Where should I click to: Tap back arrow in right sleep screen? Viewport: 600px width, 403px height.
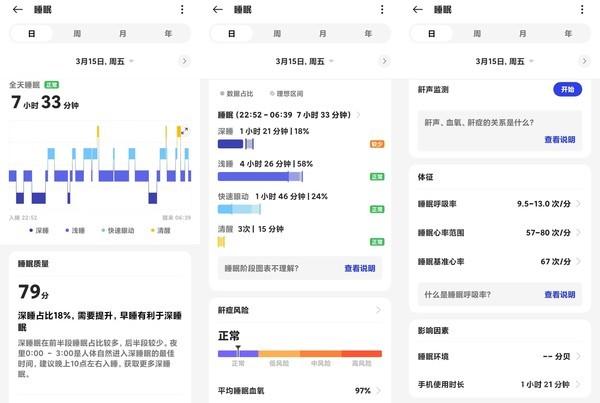[418, 10]
